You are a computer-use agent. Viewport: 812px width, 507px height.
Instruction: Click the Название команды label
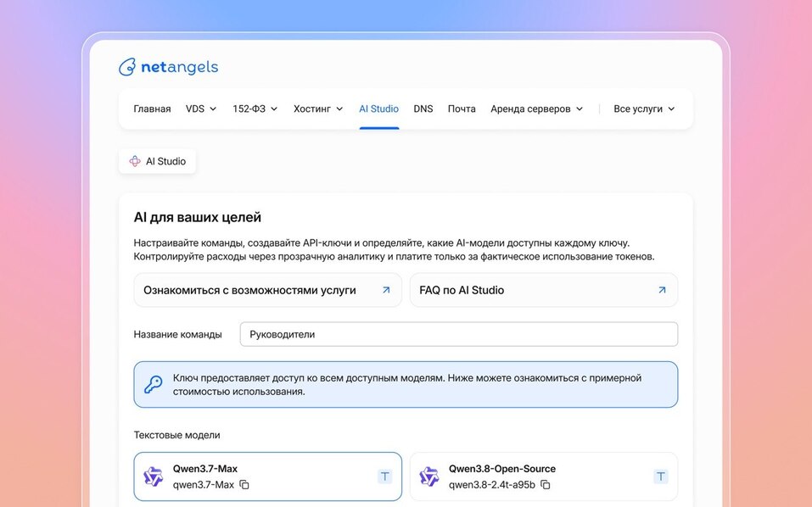click(x=177, y=334)
